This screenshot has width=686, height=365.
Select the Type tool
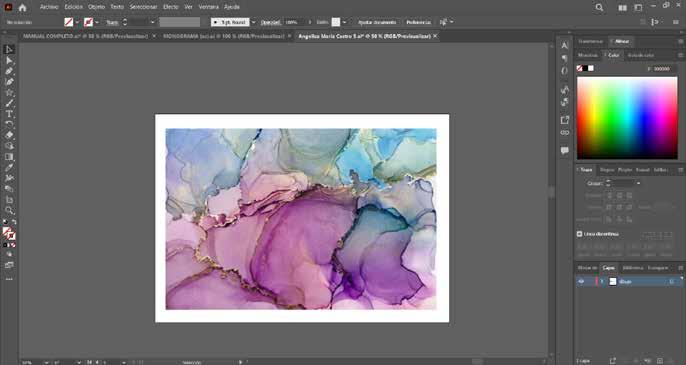9,114
